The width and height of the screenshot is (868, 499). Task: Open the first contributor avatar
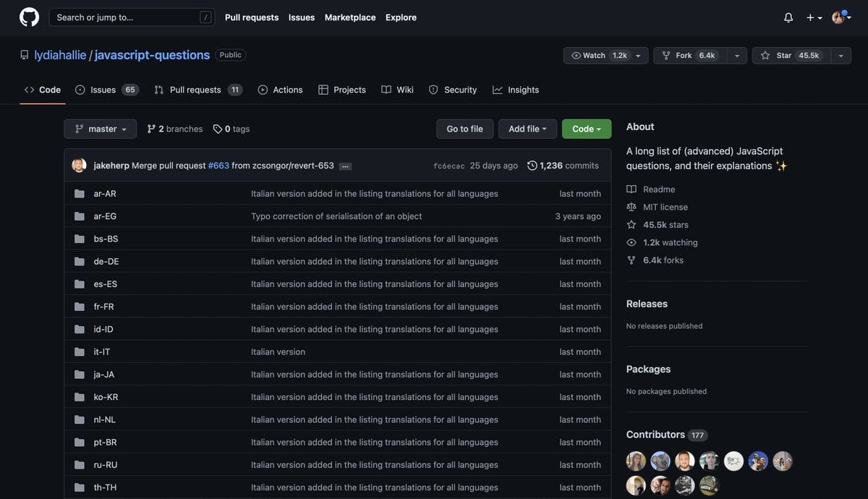tap(636, 461)
